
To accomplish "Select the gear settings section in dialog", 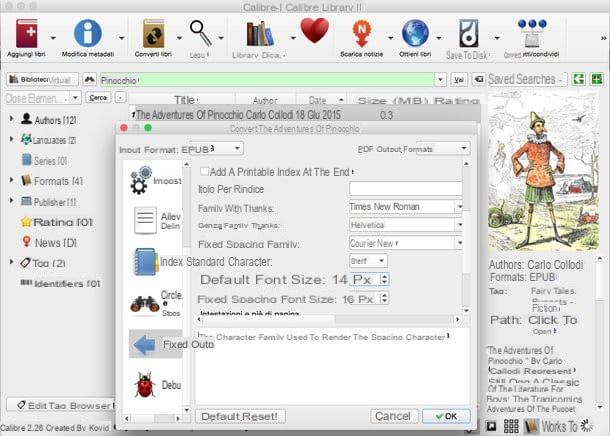I will coord(141,180).
